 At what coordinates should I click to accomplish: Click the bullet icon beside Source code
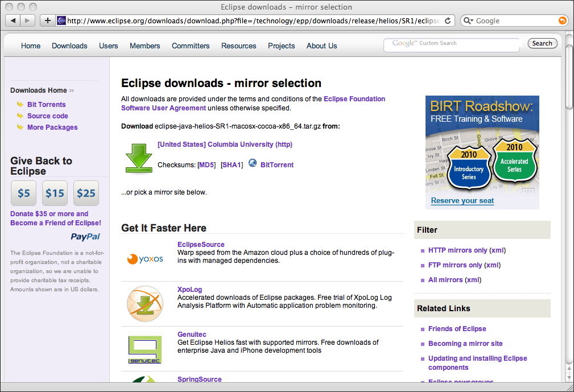click(x=20, y=115)
